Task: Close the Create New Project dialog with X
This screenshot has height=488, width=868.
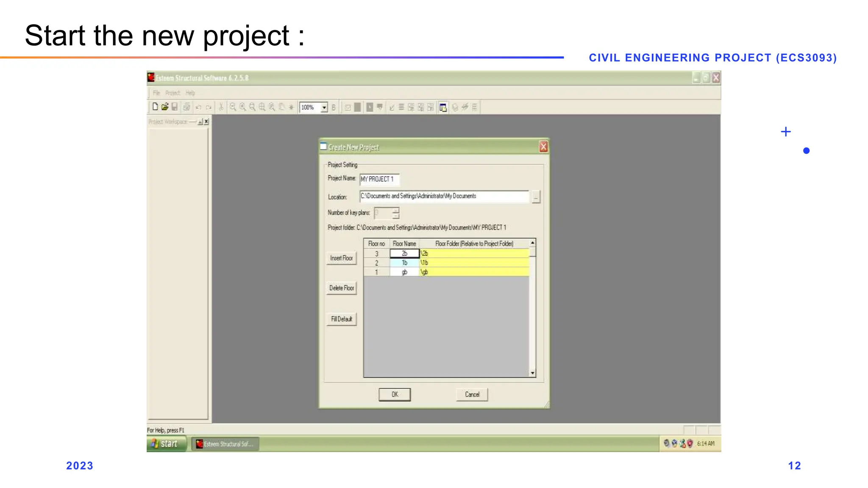Action: [543, 147]
